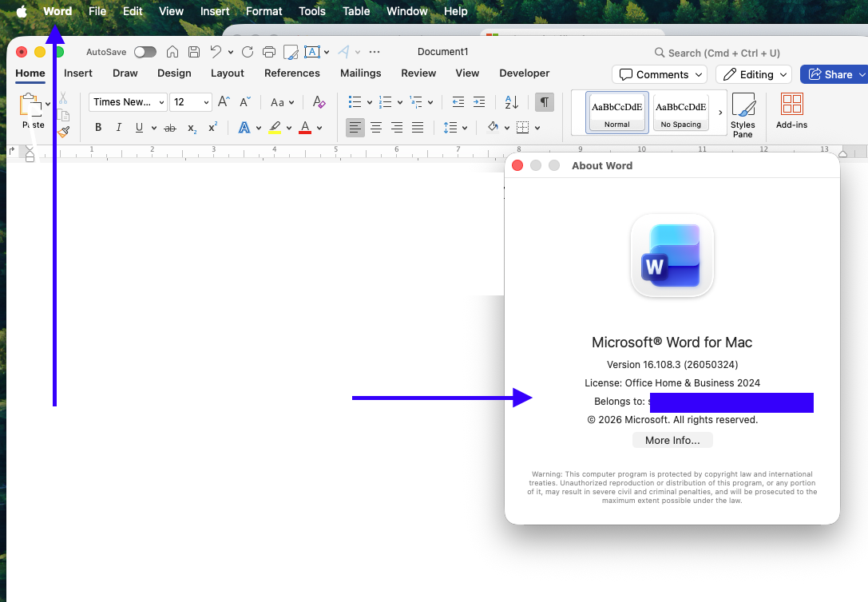
Task: Open the Table menu in the menu bar
Action: pyautogui.click(x=356, y=11)
